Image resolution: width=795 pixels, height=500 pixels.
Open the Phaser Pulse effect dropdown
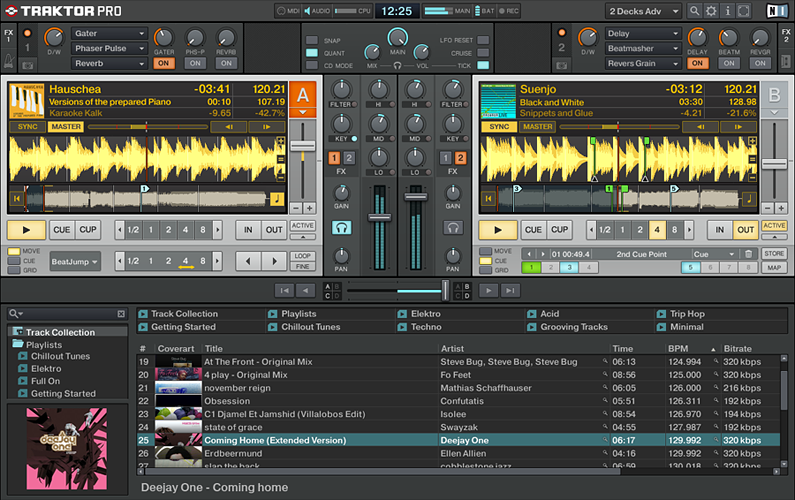[110, 48]
